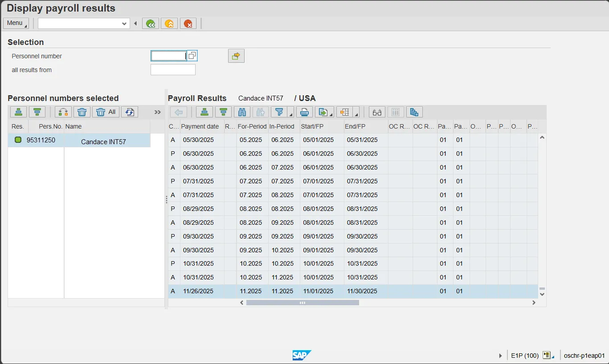Click the yellow Exit icon
Screen dimensions: 609x364
pos(169,24)
